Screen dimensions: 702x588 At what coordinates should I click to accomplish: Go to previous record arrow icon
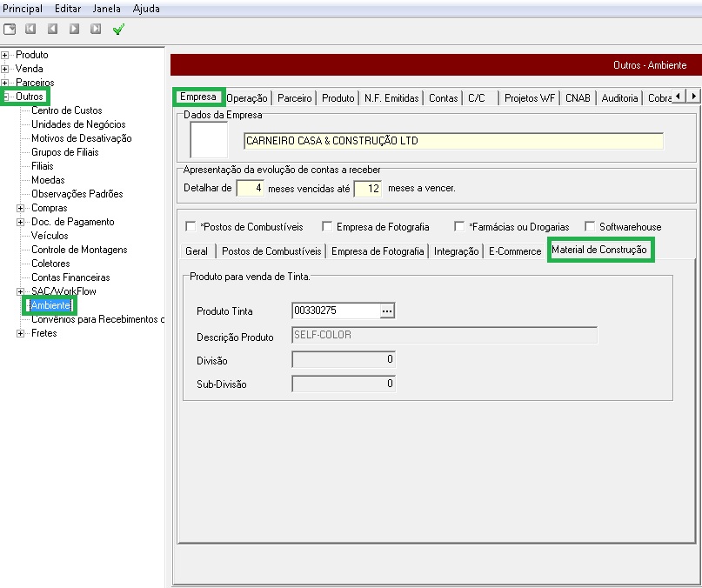coord(52,29)
